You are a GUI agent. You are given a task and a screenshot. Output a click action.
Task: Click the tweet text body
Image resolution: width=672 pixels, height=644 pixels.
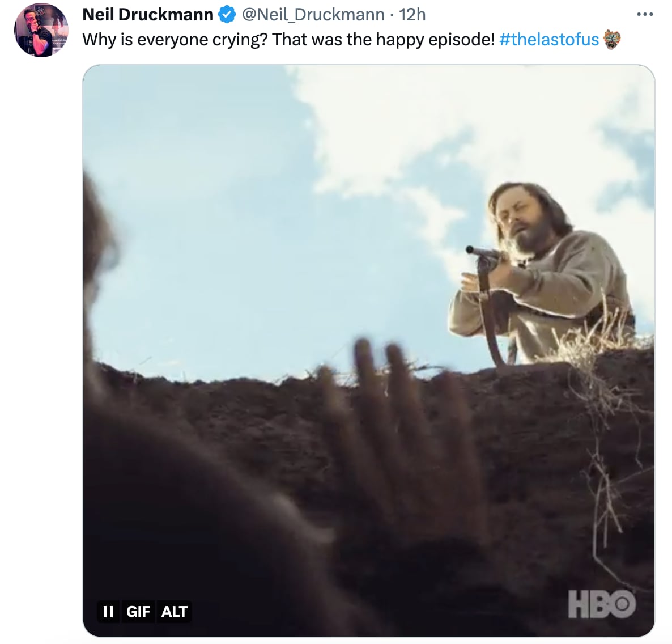coord(283,39)
